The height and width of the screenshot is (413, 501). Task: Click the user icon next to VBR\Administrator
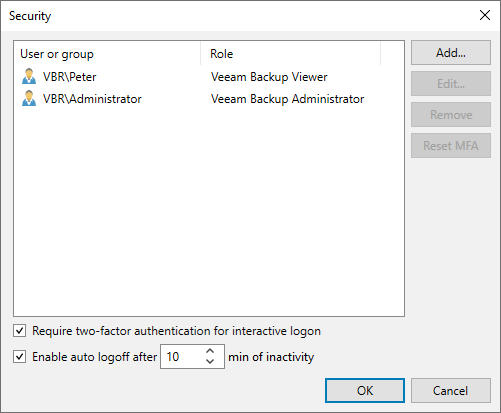[x=29, y=98]
